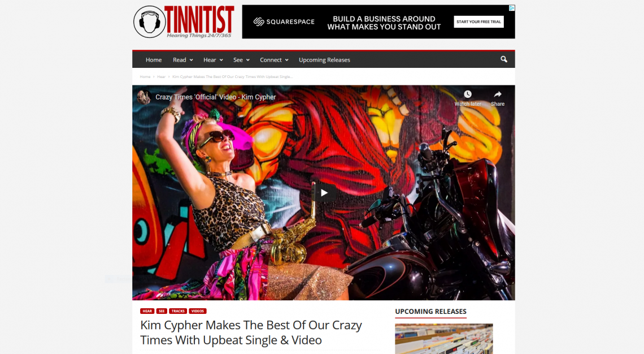Expand the Read dropdown menu
This screenshot has height=354, width=644.
coord(183,60)
